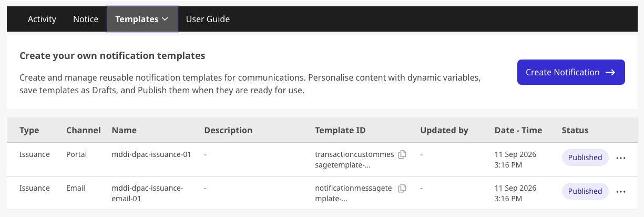Click the notificationmessagetemplate ID text

(353, 193)
